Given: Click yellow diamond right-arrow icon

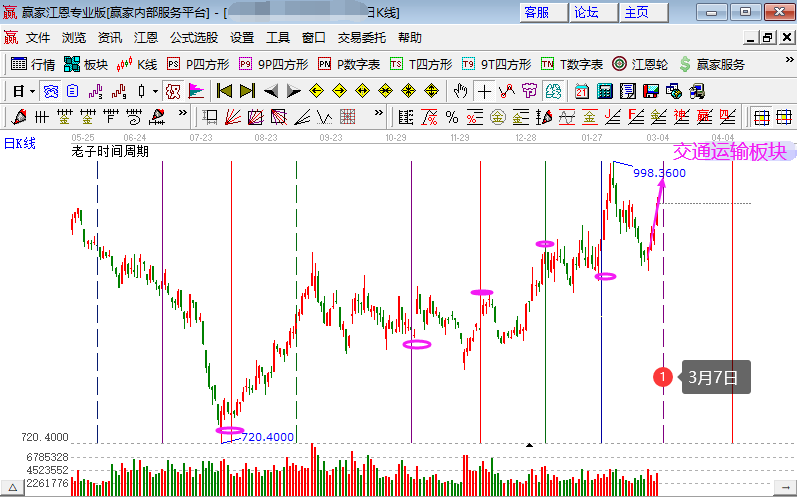Looking at the screenshot, I should point(339,91).
